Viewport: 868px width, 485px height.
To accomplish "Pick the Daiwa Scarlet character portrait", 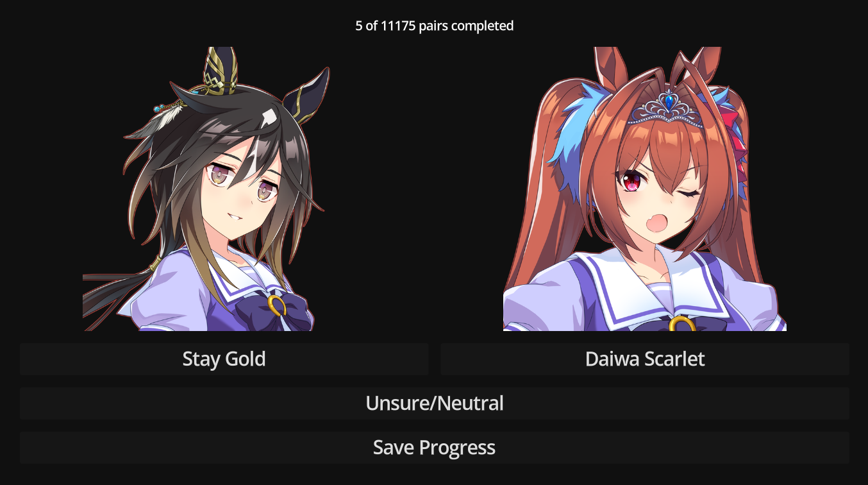I will point(645,189).
